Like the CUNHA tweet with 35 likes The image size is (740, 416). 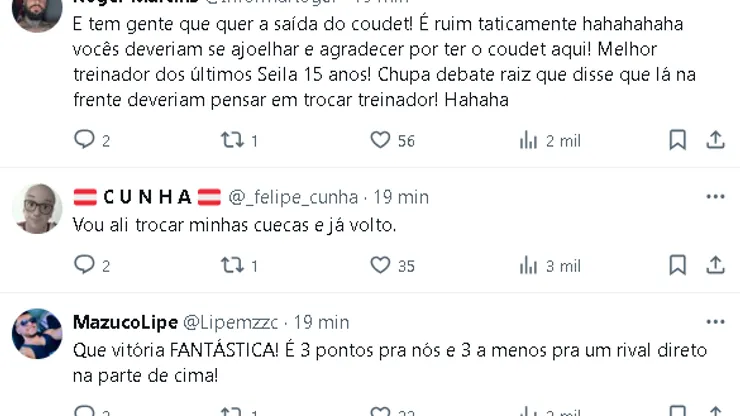[x=380, y=265]
